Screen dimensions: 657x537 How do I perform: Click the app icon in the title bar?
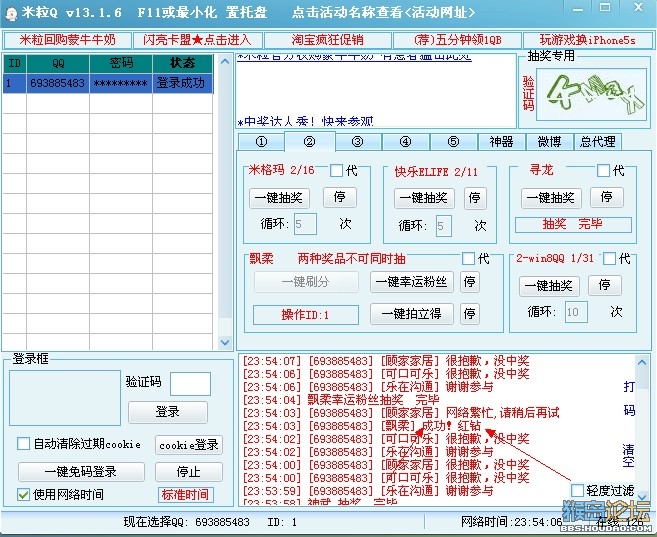[x=11, y=14]
